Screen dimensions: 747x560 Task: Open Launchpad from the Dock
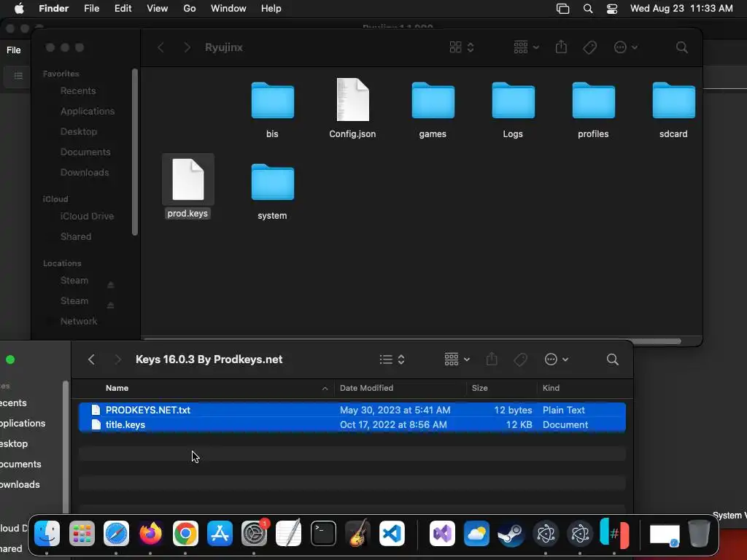[82, 533]
